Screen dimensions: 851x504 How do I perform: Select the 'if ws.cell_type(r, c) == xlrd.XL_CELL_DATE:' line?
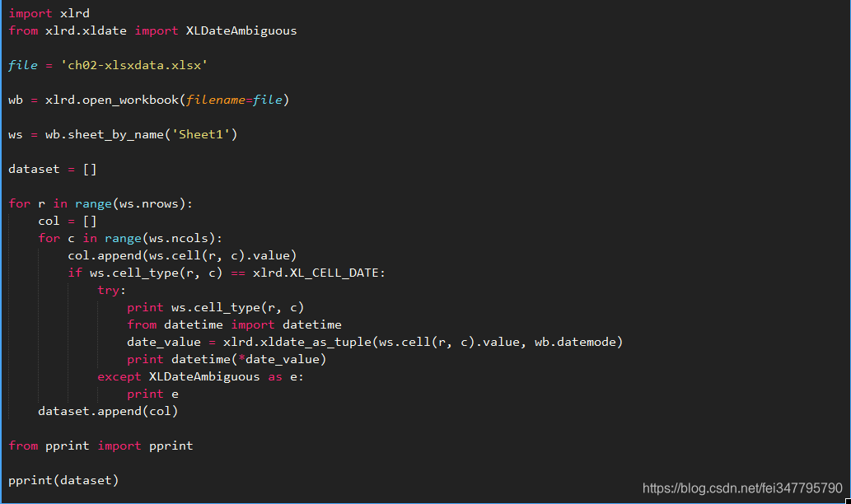pyautogui.click(x=227, y=273)
